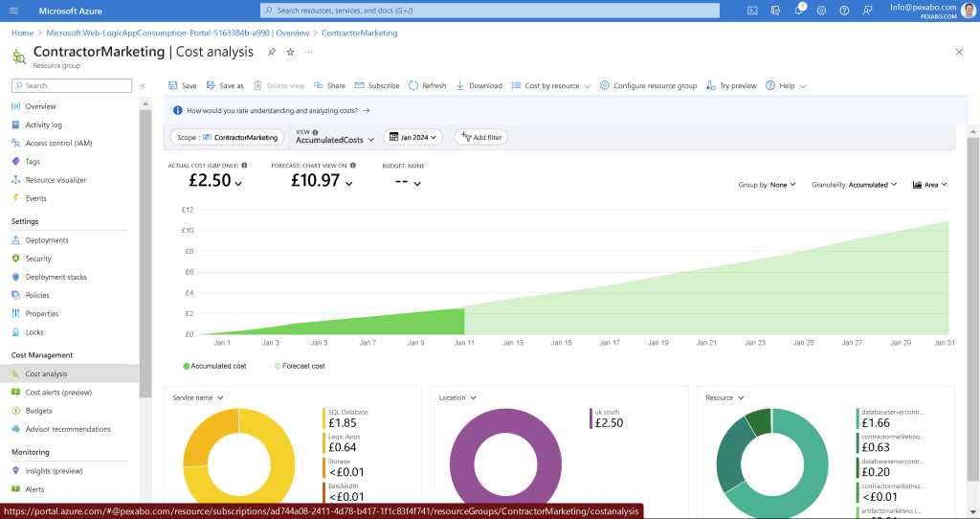Open the Jan 2024 date range picker
980x519 pixels.
tap(413, 137)
